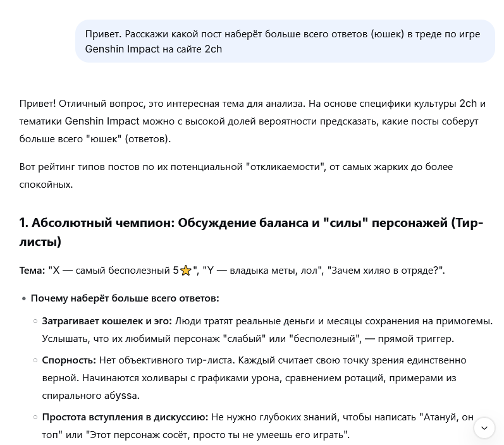Screen dimensions: 504x445
Task: Click the user's message bubble
Action: click(285, 41)
